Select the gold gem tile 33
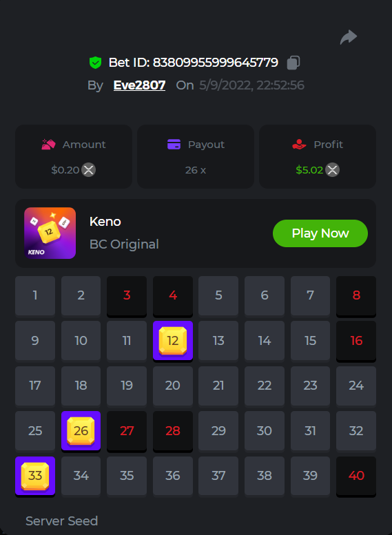This screenshot has width=392, height=535. (x=35, y=476)
